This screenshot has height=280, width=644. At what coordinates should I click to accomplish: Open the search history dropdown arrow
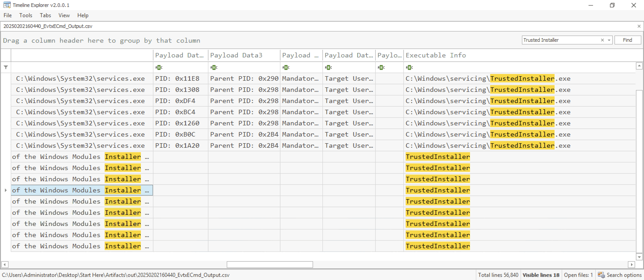[609, 40]
